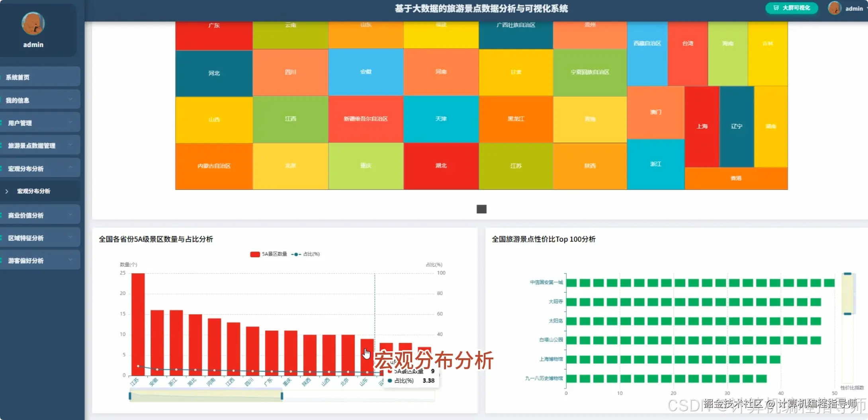
Task: Select the 山西 treemap block
Action: coord(214,119)
